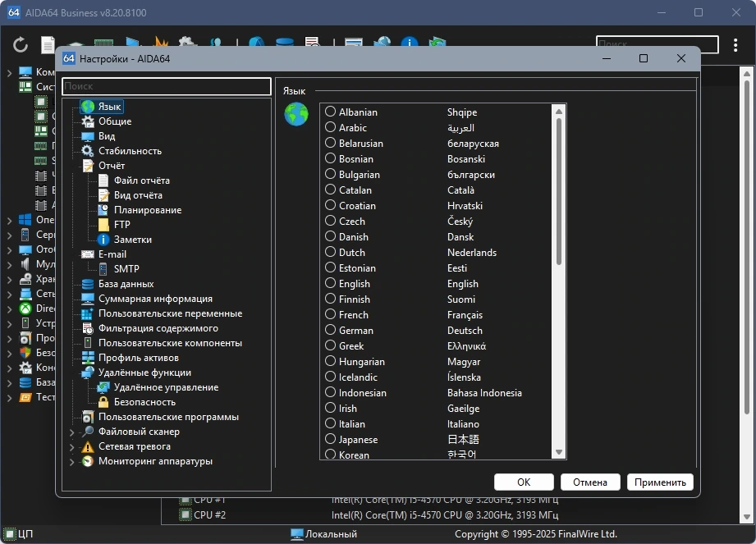This screenshot has width=756, height=544.
Task: Click the Профиль активов icon
Action: [x=88, y=358]
